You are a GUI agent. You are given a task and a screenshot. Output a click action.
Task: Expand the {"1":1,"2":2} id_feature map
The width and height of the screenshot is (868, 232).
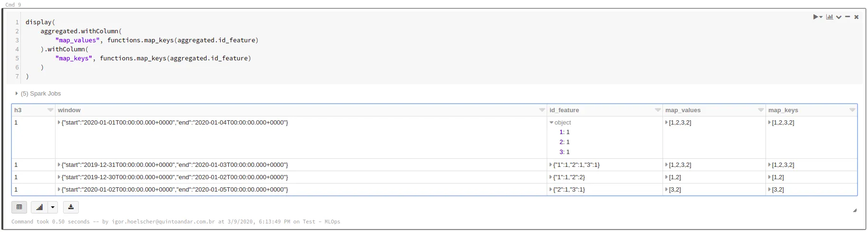(x=551, y=177)
